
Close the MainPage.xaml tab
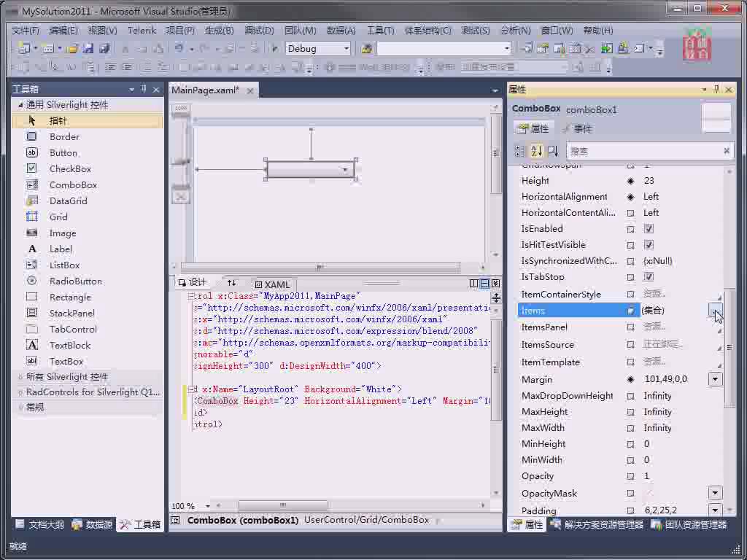[250, 90]
